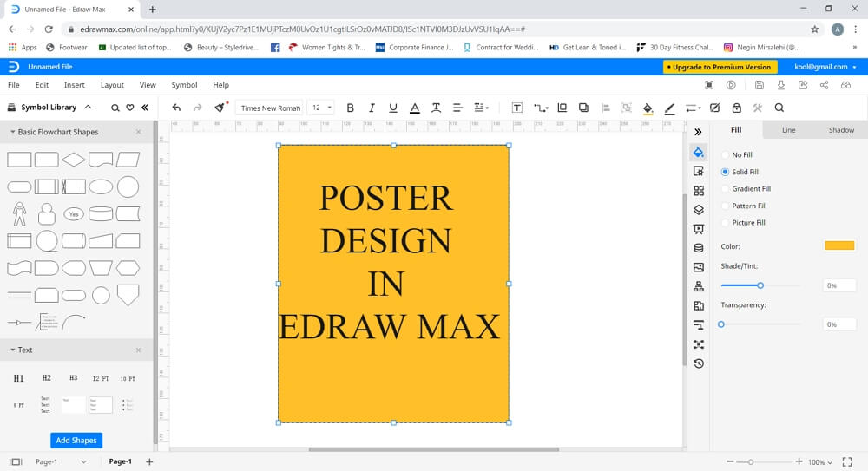Open the fill Color swatch

pos(839,245)
